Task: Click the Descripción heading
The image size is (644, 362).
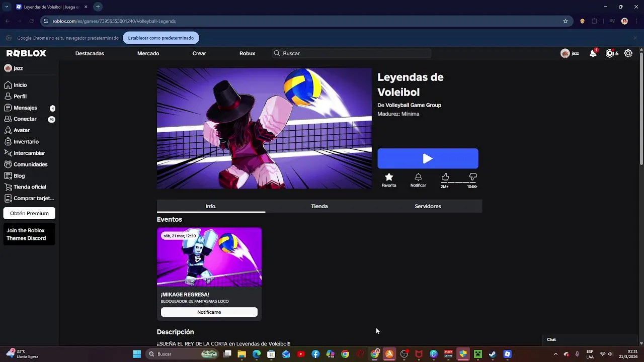Action: (175, 332)
